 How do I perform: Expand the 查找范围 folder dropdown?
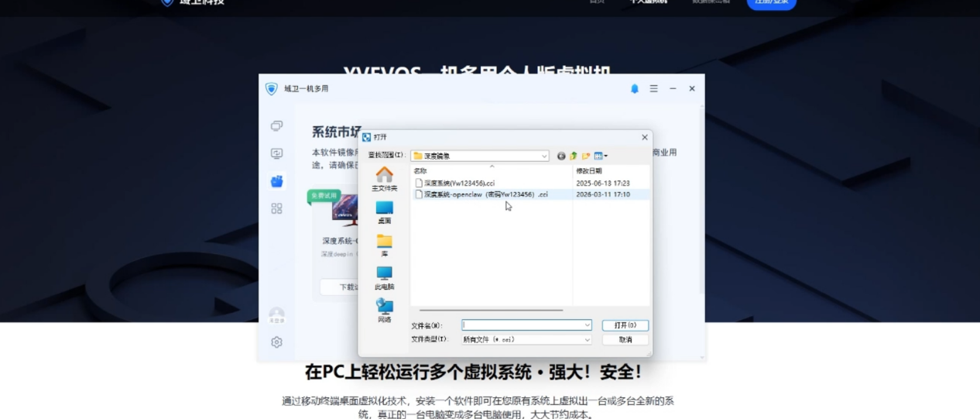point(544,156)
